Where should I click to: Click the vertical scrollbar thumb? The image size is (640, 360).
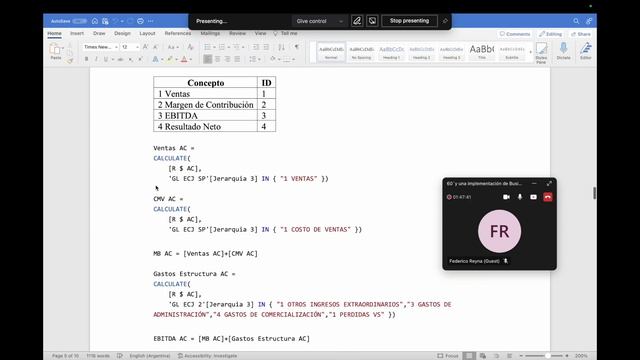tap(594, 193)
